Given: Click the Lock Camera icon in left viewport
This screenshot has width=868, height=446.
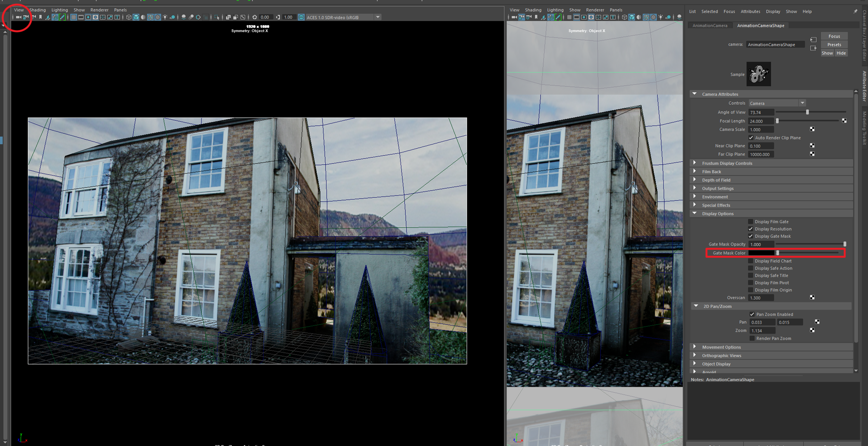Looking at the screenshot, I should click(26, 17).
